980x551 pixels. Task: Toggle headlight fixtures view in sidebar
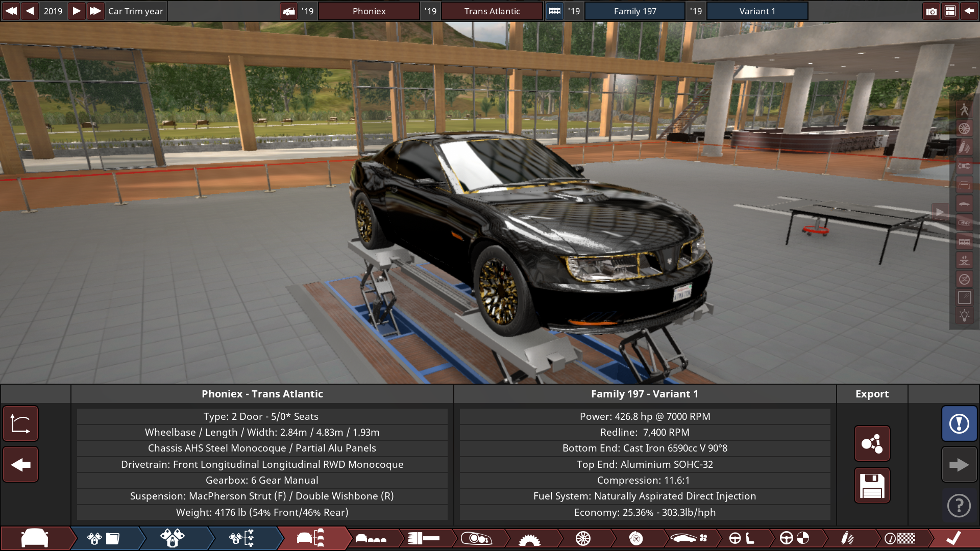click(x=964, y=222)
